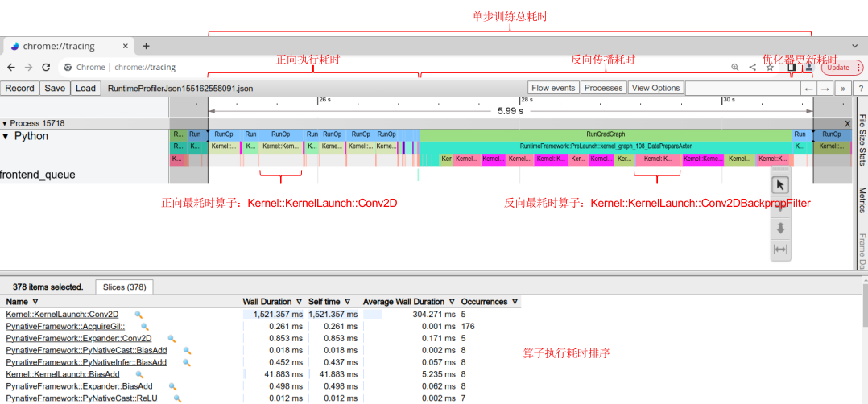The width and height of the screenshot is (868, 404).
Task: Collapse the Python thread track
Action: pyautogui.click(x=6, y=136)
